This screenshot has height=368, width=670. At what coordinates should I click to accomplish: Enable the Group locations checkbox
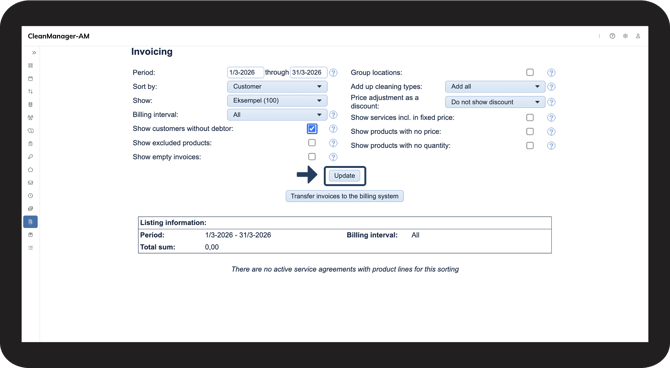[x=530, y=72]
